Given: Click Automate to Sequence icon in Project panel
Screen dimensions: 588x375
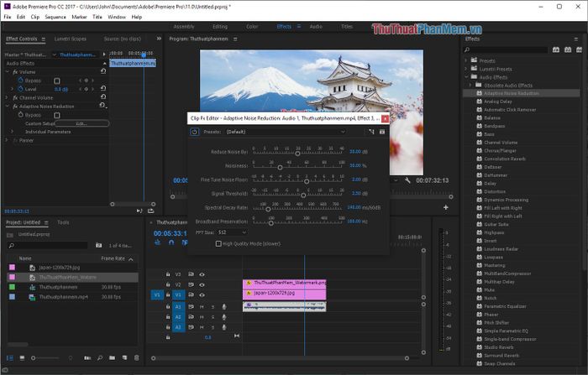Looking at the screenshot, I should tap(87, 358).
